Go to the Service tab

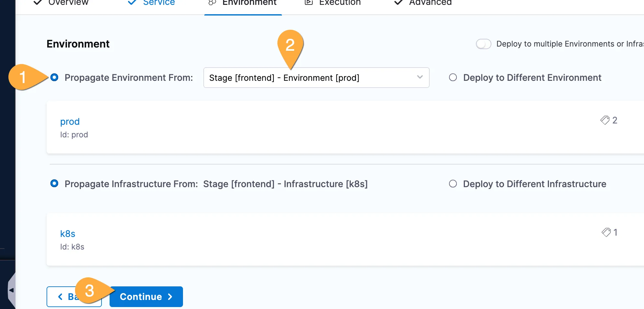pyautogui.click(x=158, y=3)
